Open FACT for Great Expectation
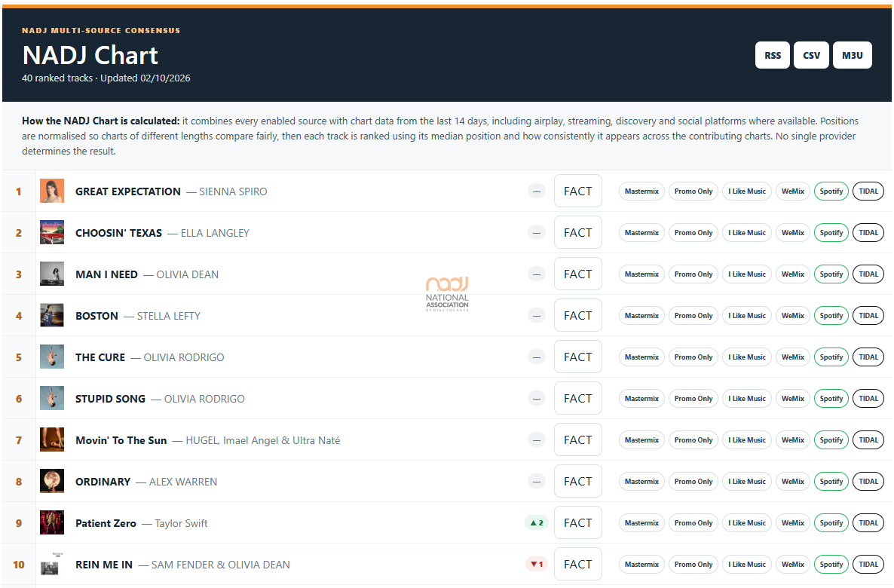Viewport: 894px width, 588px height. coord(578,191)
